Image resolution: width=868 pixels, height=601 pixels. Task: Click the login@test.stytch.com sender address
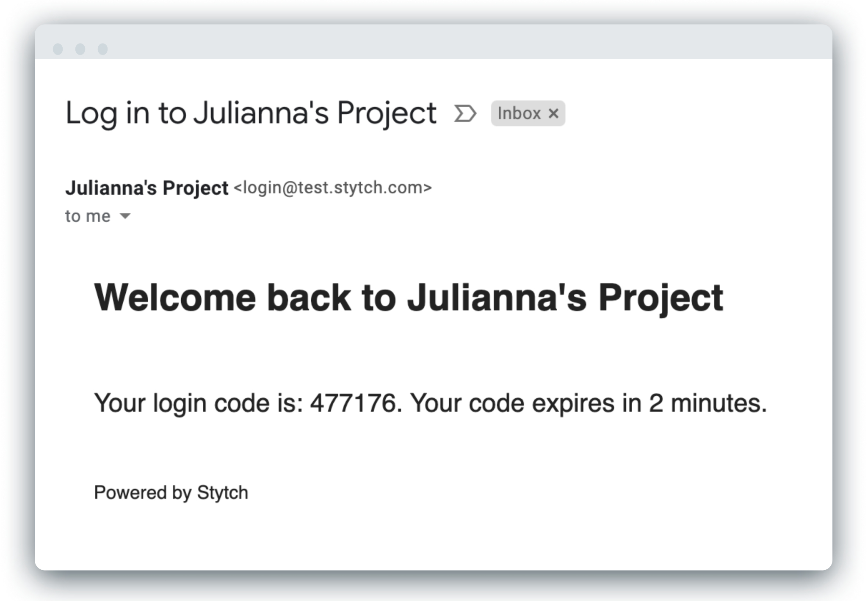pos(332,187)
